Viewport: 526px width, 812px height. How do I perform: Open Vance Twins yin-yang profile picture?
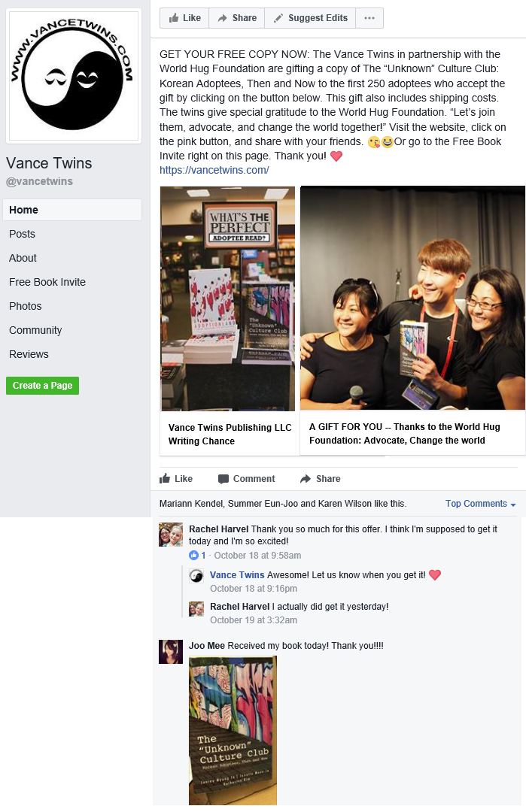click(74, 76)
